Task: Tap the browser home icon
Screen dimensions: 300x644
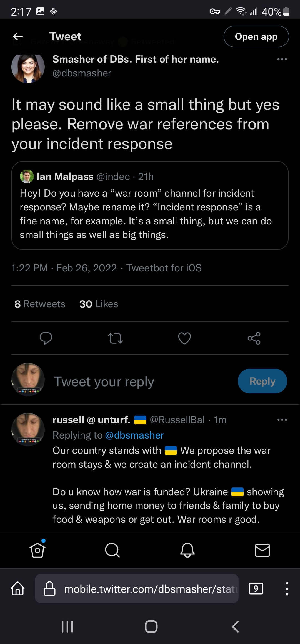Action: [x=18, y=589]
